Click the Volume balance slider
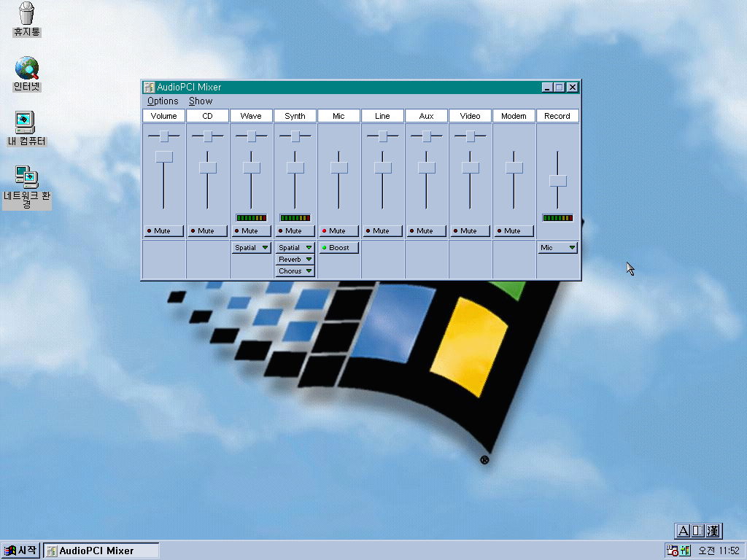The image size is (747, 560). [164, 136]
